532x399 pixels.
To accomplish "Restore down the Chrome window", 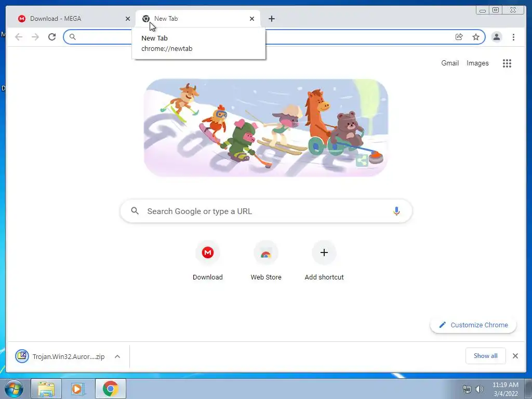I will (x=495, y=10).
